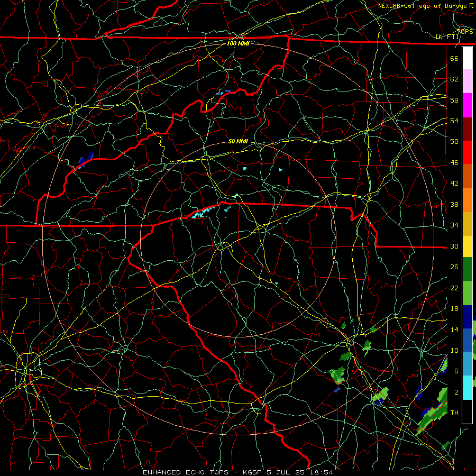Click the white swatch in the tops legend

[467, 58]
